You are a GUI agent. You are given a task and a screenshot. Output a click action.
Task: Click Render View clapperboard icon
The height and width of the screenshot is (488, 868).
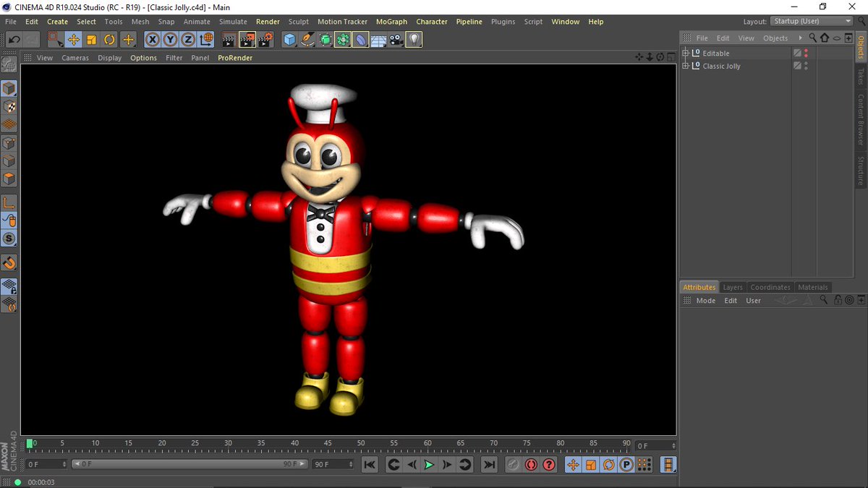coord(229,40)
